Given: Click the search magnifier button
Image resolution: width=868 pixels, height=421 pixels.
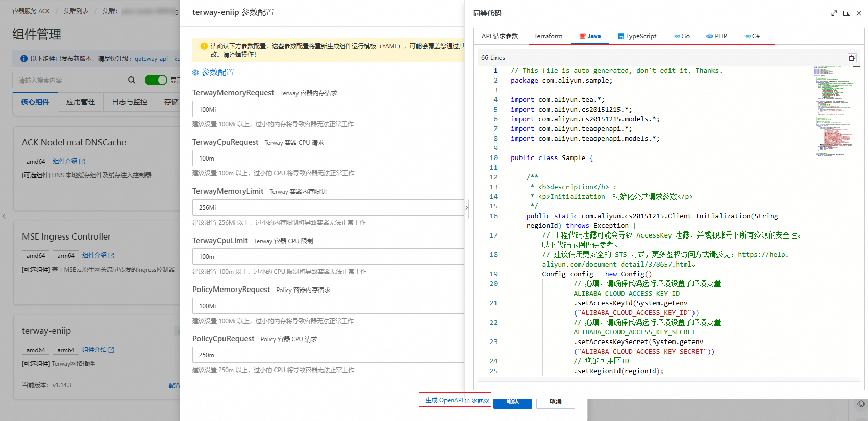Looking at the screenshot, I should (132, 80).
